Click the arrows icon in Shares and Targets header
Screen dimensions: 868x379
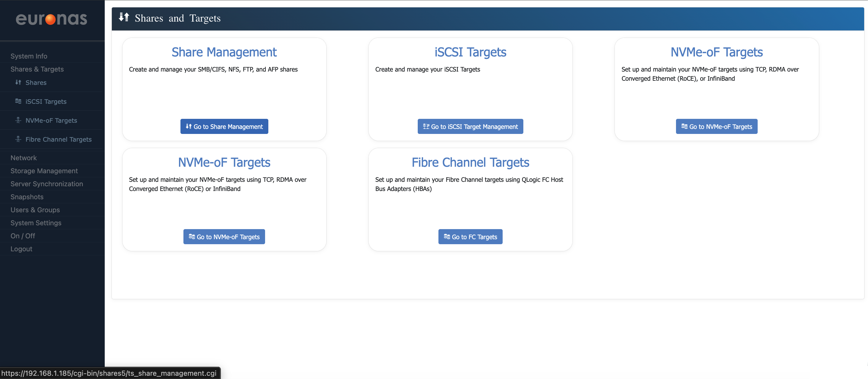coord(124,17)
